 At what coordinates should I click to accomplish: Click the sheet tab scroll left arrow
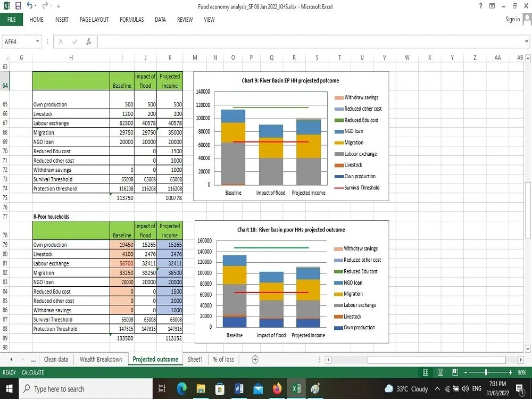click(11, 359)
